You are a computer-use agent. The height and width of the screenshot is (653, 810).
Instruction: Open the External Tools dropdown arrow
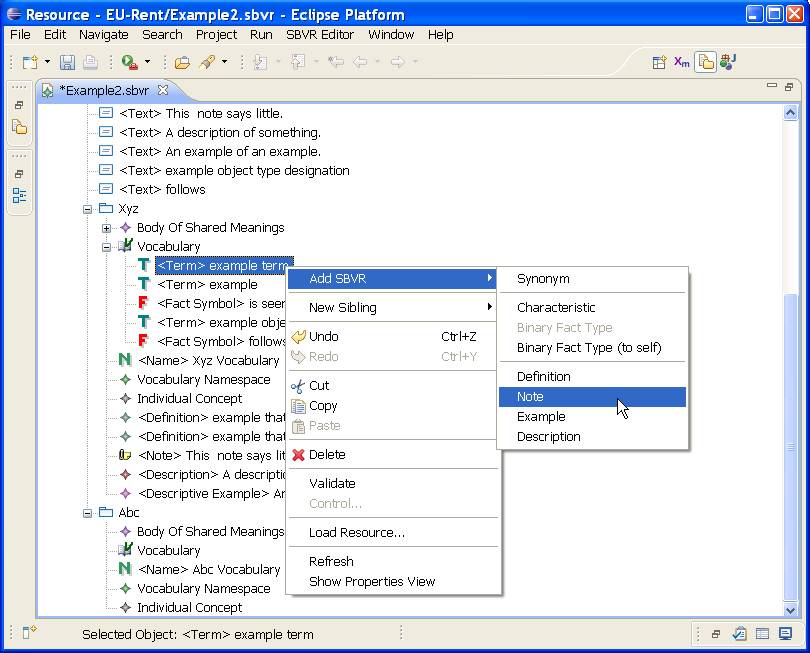click(148, 62)
